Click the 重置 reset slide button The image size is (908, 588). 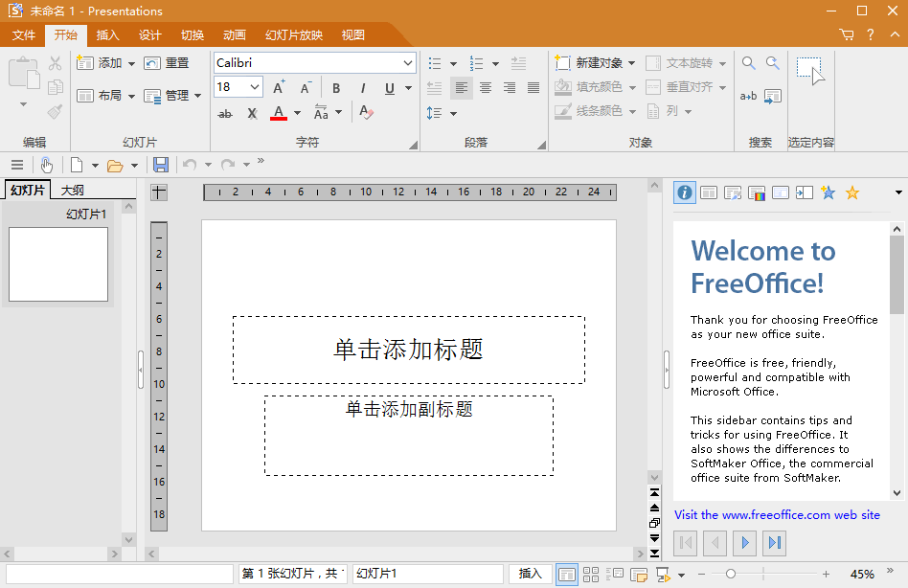[x=167, y=62]
